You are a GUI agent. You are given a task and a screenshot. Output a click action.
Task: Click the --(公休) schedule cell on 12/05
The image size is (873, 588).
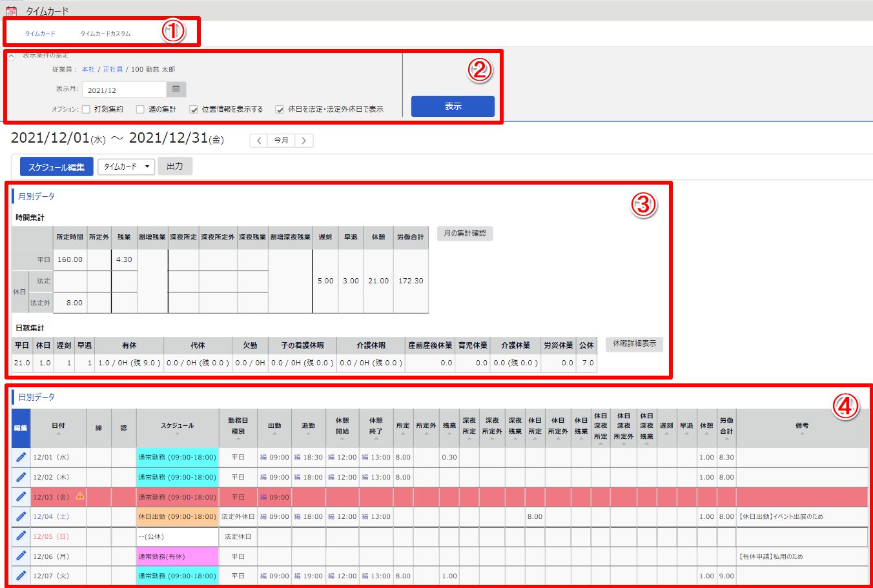coord(178,536)
